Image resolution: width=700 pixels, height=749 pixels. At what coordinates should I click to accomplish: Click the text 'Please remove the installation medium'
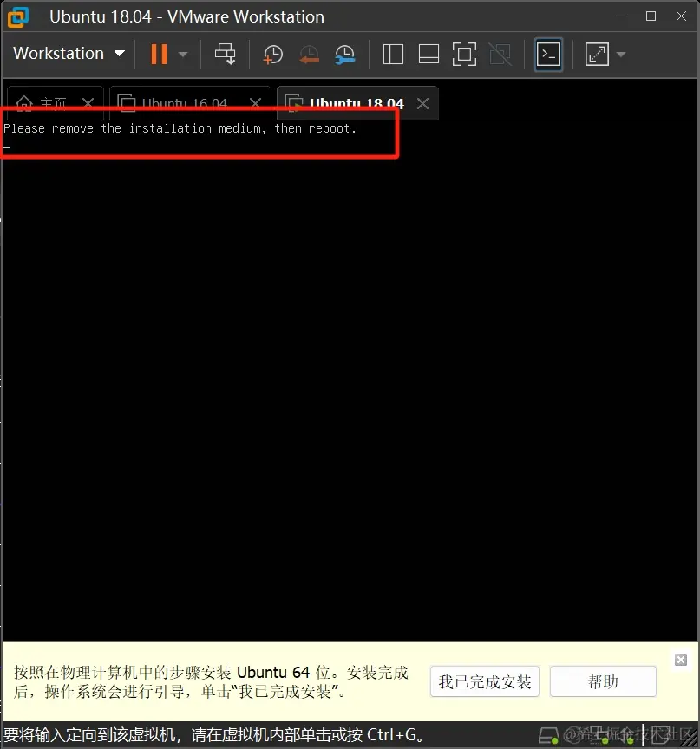(134, 128)
